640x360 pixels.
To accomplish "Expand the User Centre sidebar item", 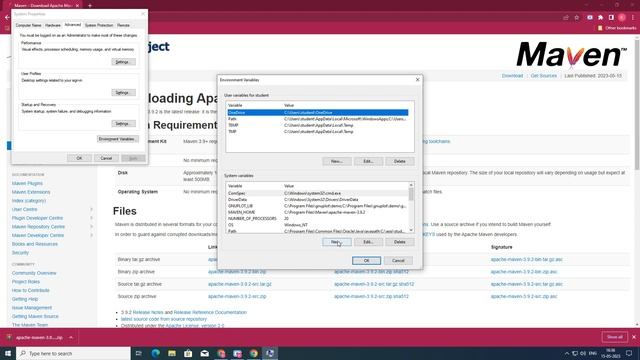I will click(x=91, y=209).
